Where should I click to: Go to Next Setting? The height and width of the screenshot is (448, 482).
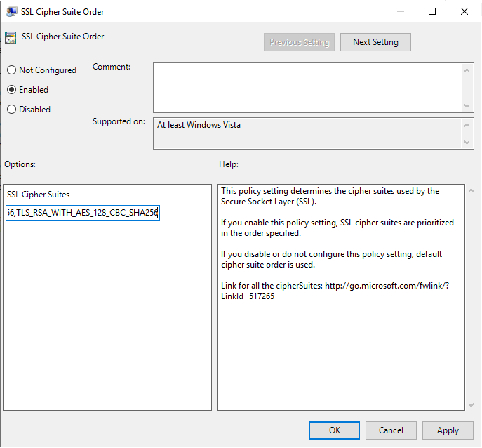pos(375,42)
